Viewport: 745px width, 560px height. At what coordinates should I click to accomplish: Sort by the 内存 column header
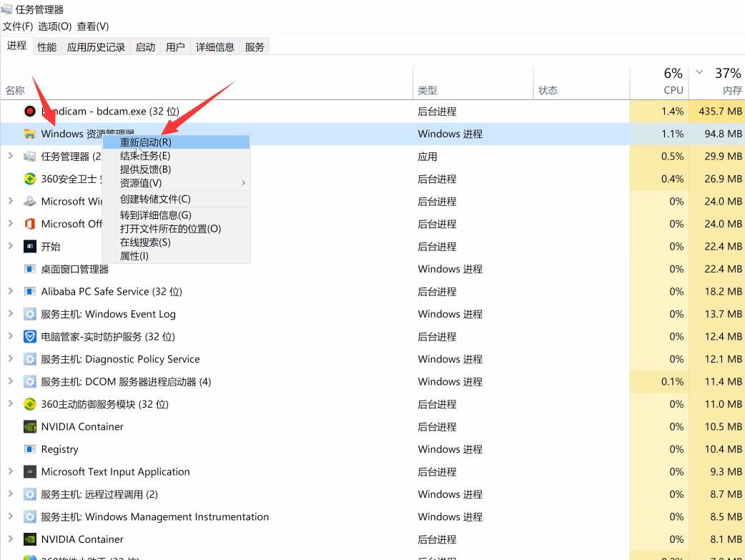tap(717, 83)
